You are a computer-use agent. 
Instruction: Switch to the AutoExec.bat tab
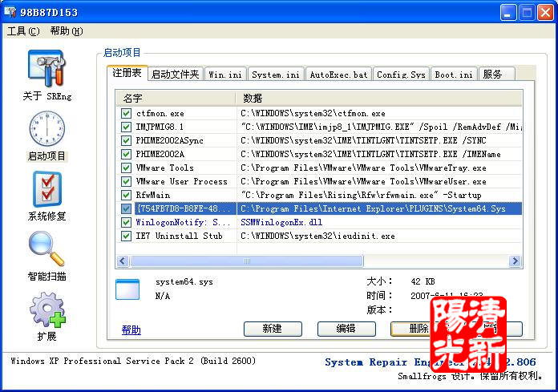[338, 75]
